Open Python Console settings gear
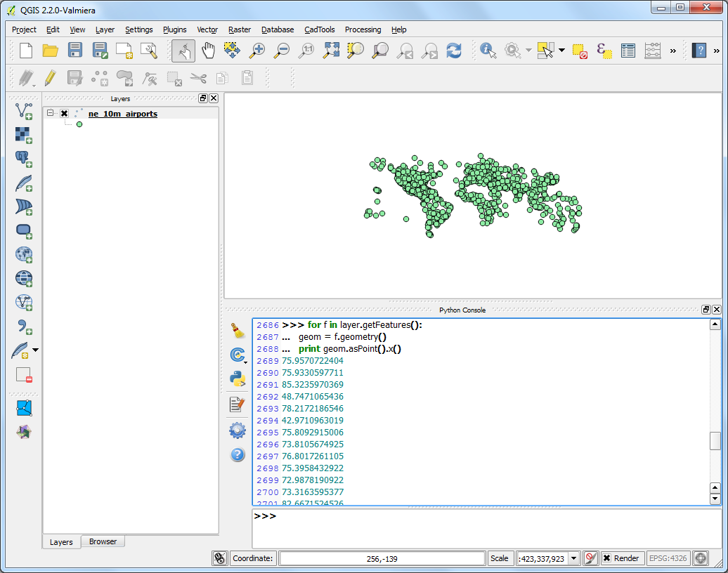Screen dimensions: 728x573 coord(238,430)
